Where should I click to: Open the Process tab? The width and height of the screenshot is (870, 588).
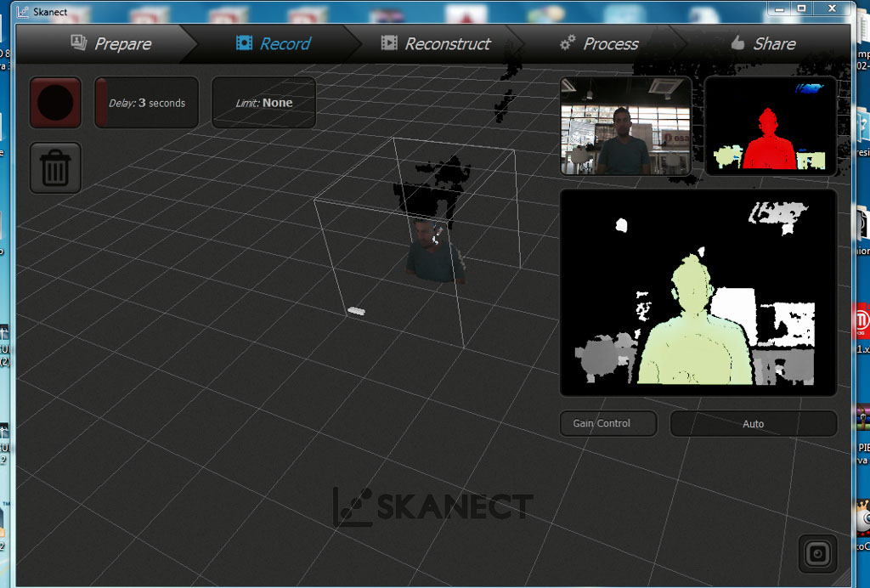coord(599,43)
